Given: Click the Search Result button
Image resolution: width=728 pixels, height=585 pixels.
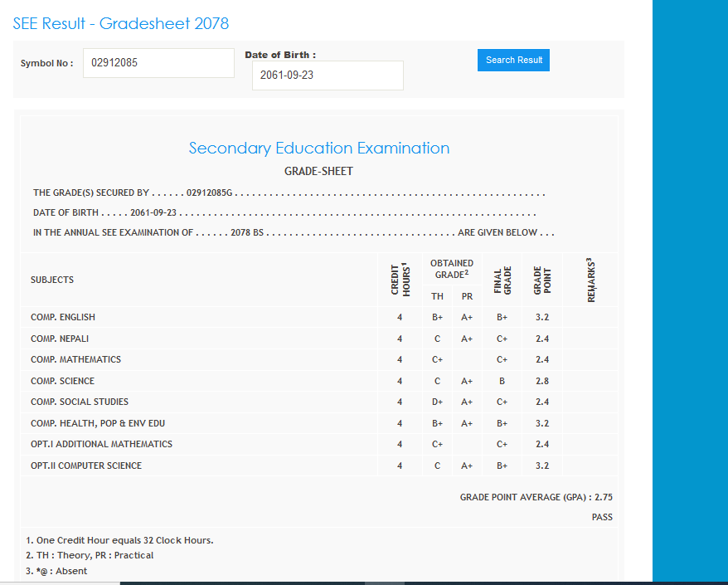Looking at the screenshot, I should 513,60.
